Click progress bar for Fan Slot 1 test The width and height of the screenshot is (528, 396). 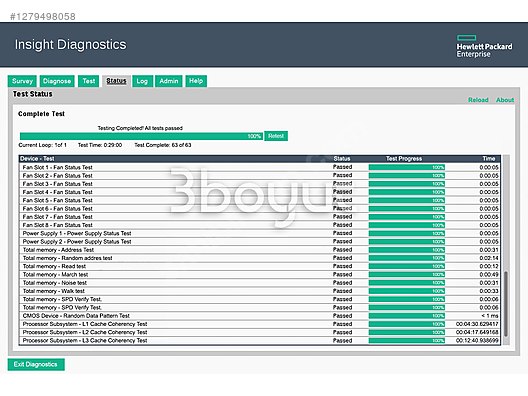[x=407, y=167]
